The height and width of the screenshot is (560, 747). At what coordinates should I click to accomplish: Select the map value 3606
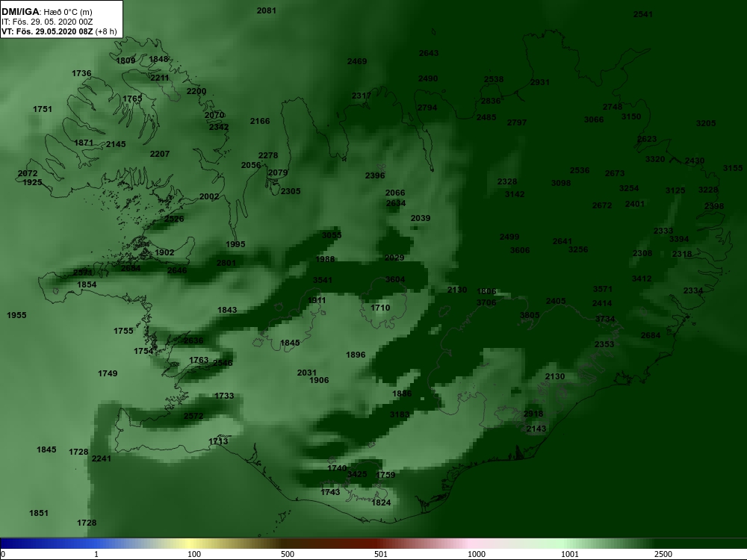[x=520, y=250]
